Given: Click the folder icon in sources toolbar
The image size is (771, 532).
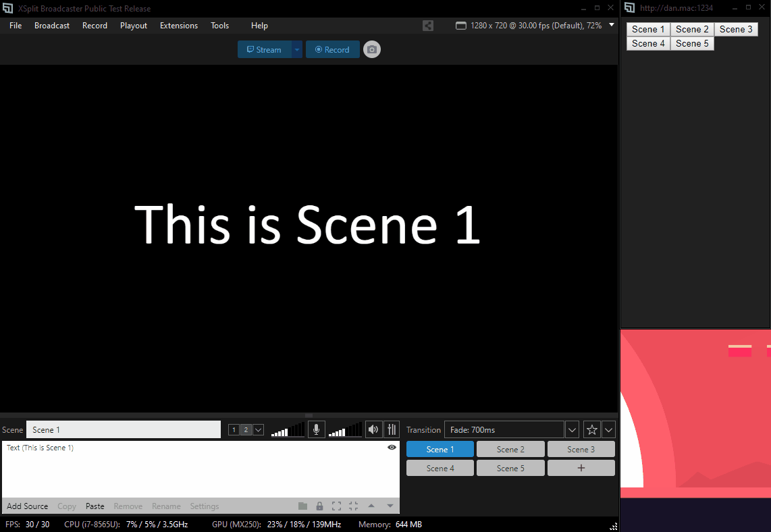Looking at the screenshot, I should click(x=303, y=506).
